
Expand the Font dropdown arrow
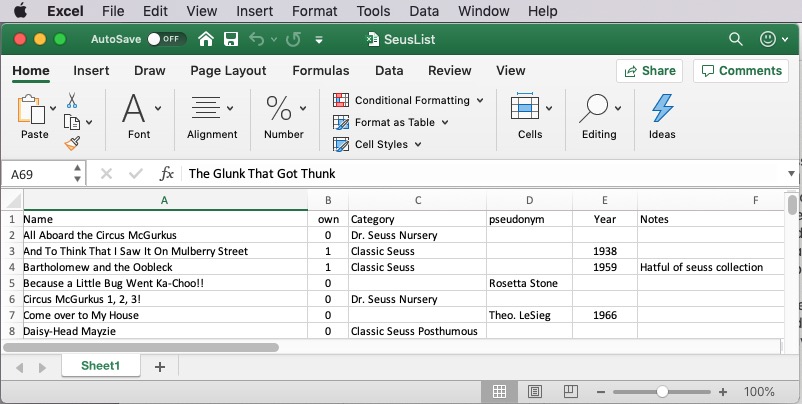(x=158, y=108)
